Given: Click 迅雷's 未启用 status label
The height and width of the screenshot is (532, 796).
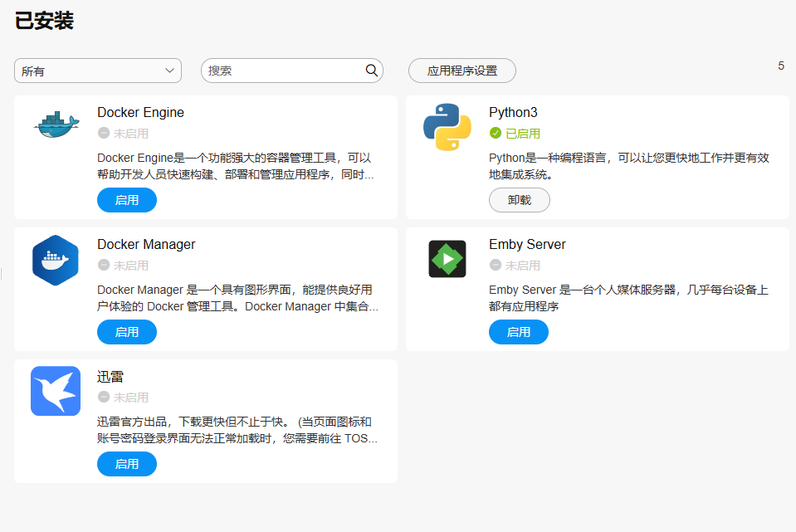Looking at the screenshot, I should coord(131,398).
